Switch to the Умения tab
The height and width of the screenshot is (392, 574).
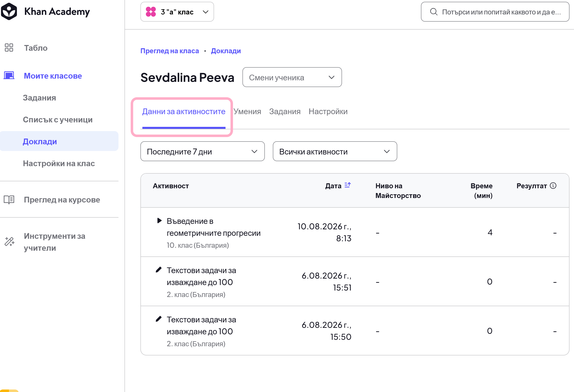(247, 111)
